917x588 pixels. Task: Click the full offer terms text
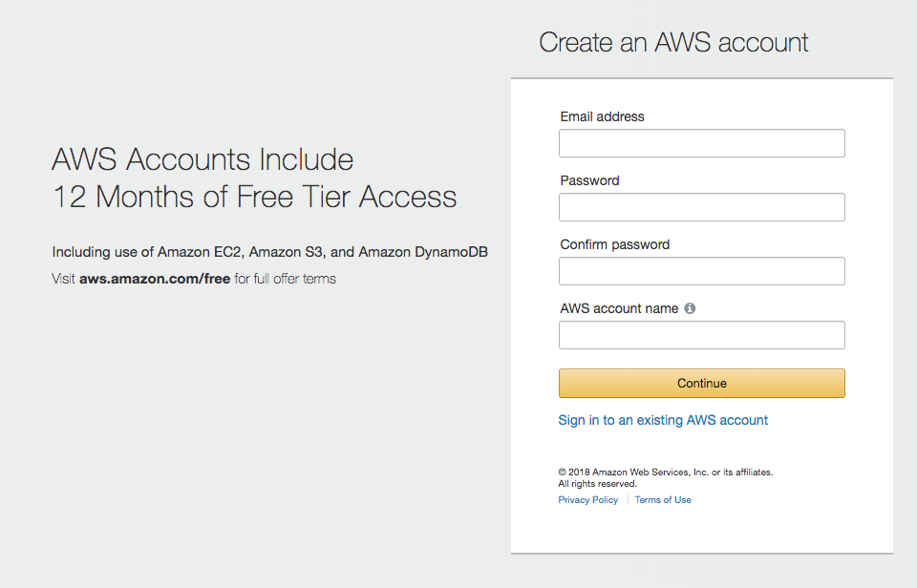point(284,279)
